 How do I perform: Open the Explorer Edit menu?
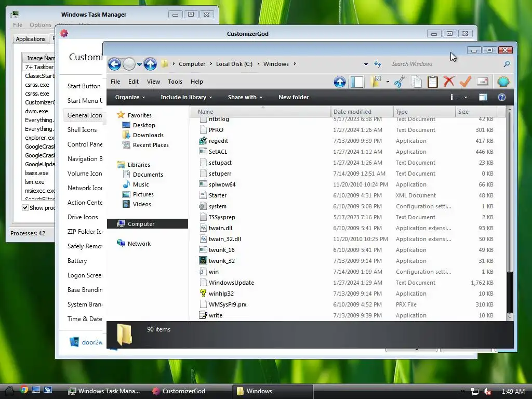134,82
